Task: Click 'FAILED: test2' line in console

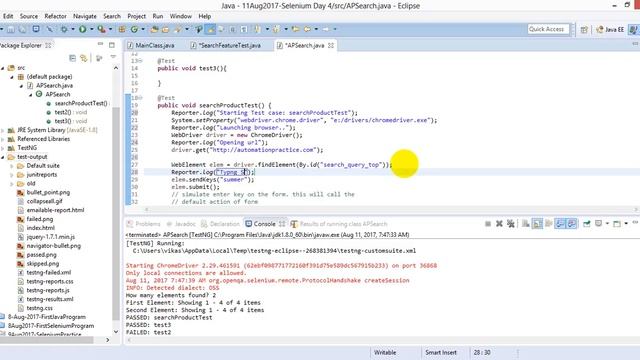Action: click(x=148, y=333)
